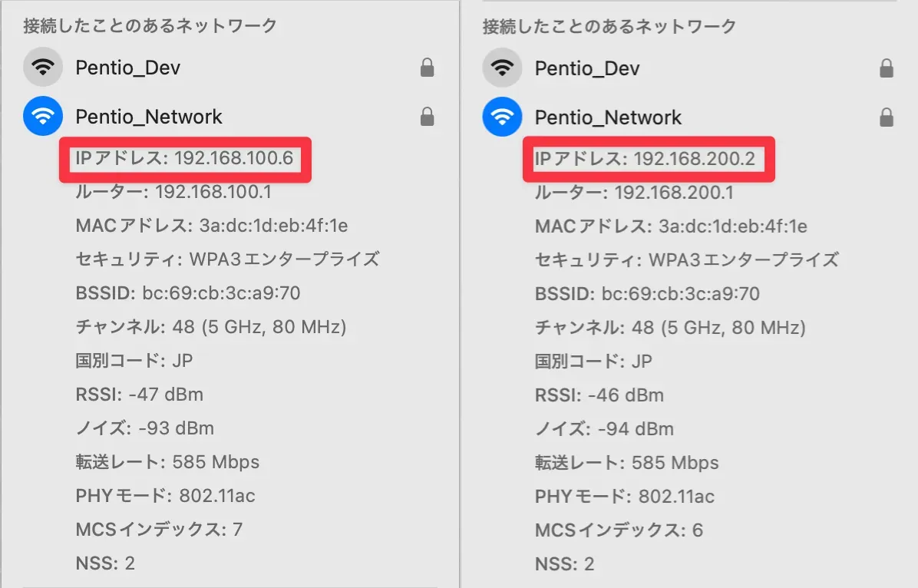918x588 pixels.
Task: Choose the Pentio_Dev network name in right panel
Action: point(586,68)
